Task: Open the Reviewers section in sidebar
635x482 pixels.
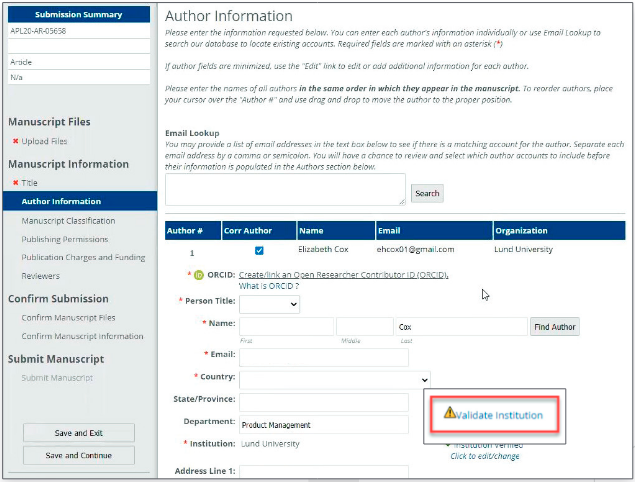Action: point(40,276)
